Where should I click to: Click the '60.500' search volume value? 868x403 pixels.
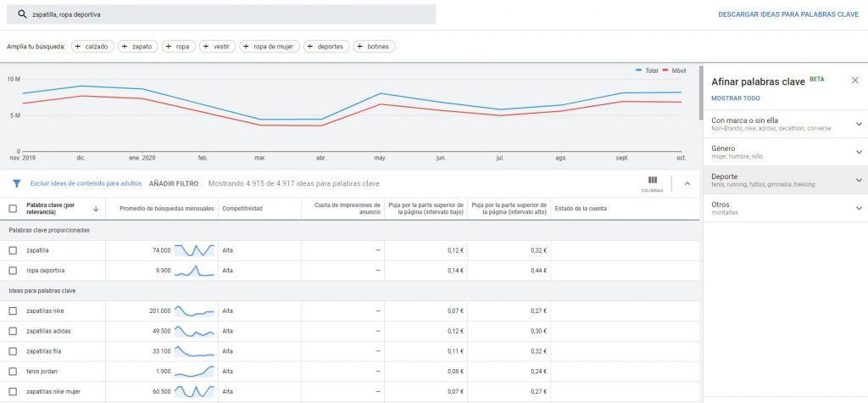(x=162, y=391)
